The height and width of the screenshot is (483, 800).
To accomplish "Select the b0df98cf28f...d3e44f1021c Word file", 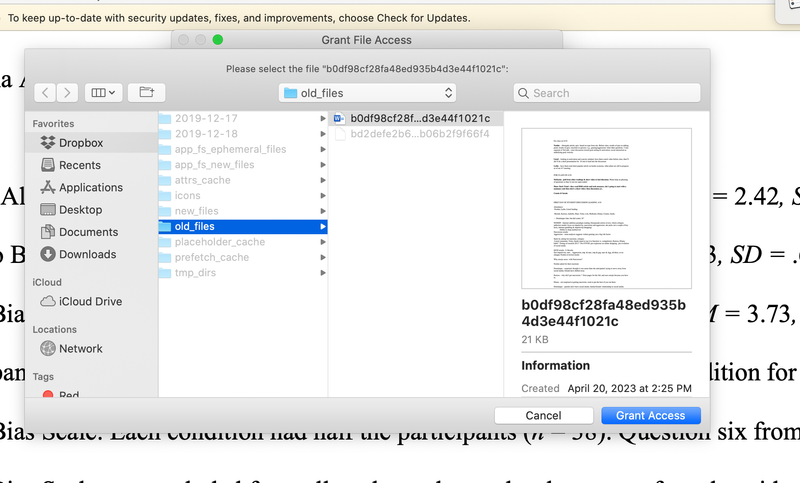I will pos(416,118).
